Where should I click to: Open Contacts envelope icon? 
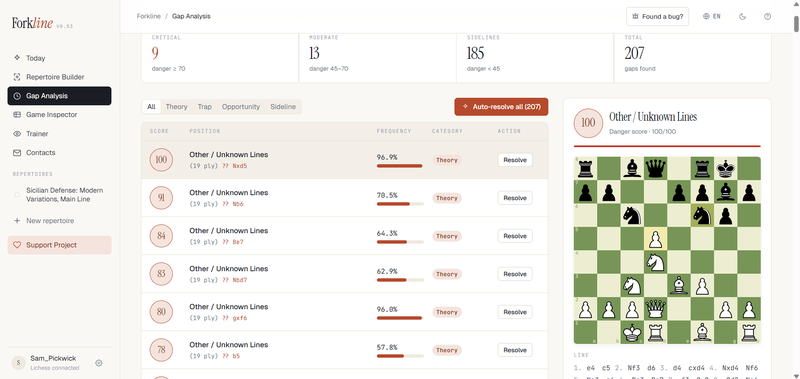[x=17, y=153]
